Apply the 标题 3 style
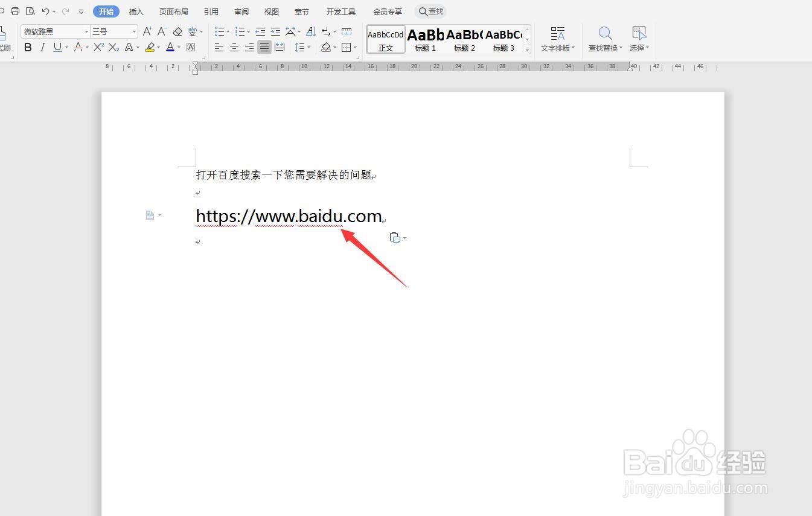812x516 pixels. point(504,39)
